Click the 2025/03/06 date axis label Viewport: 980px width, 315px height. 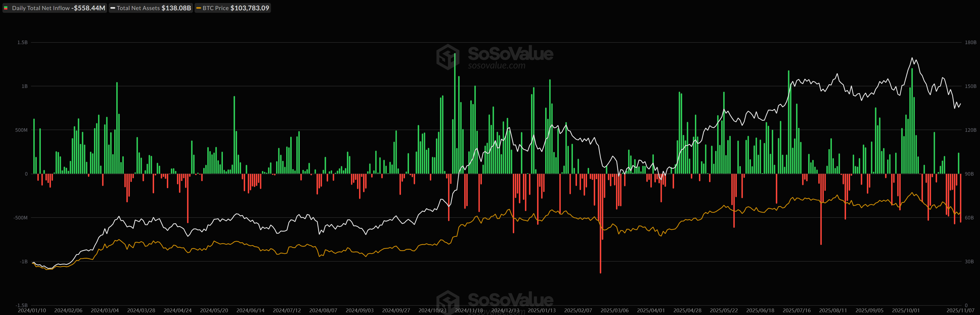click(614, 310)
